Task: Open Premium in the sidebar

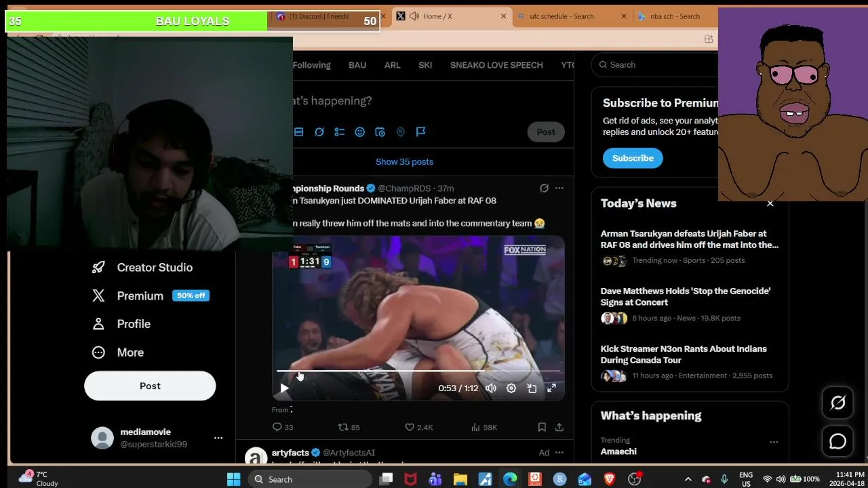Action: click(127, 296)
